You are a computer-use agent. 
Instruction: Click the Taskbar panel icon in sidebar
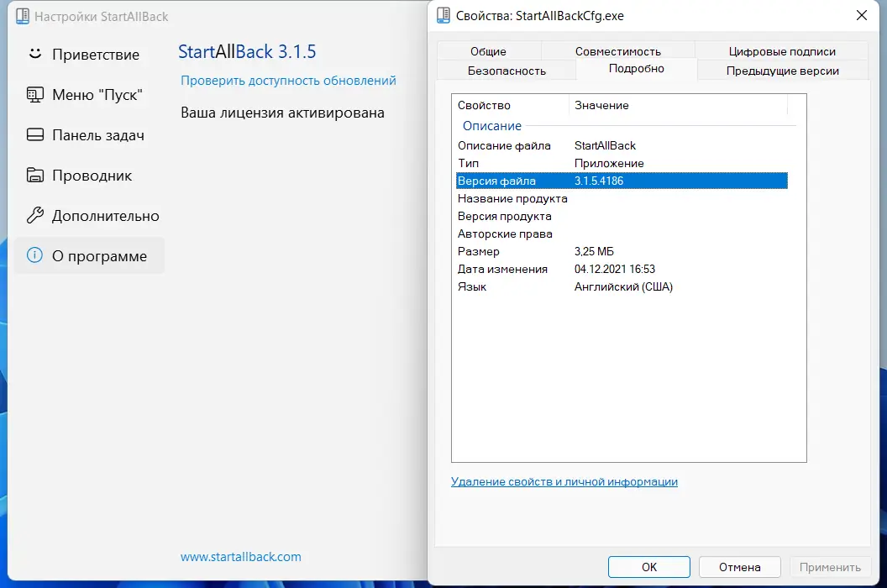(x=35, y=134)
